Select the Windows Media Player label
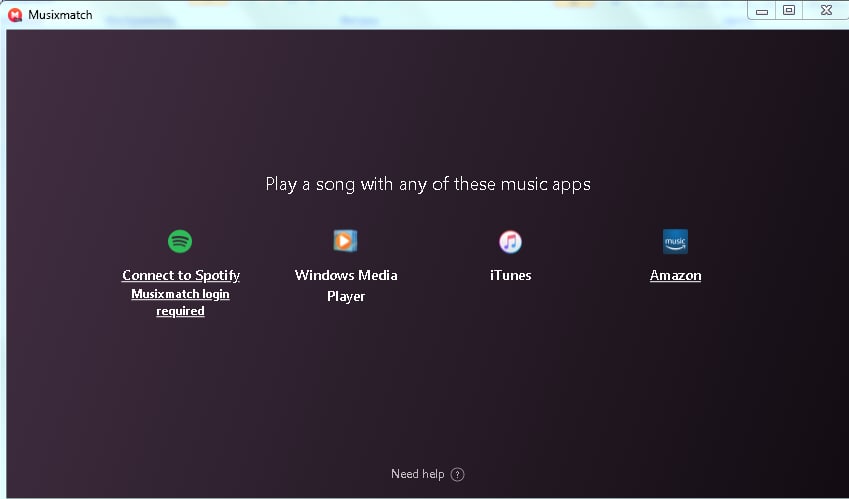Viewport: 849px width, 499px height. click(346, 286)
